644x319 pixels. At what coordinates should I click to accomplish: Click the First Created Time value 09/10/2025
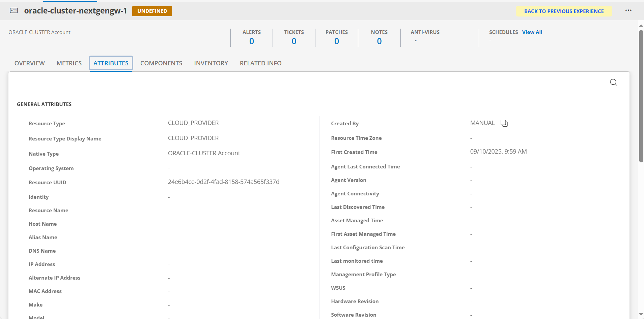point(499,152)
